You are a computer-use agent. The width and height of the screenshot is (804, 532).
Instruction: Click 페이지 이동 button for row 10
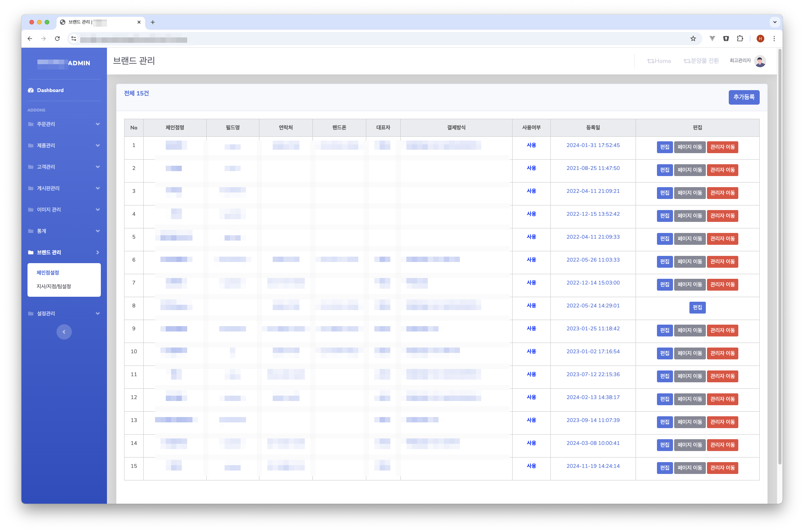click(x=689, y=353)
